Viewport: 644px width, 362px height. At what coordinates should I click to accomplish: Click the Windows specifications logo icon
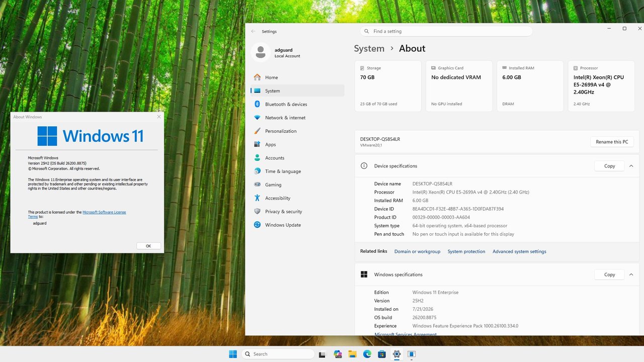(364, 275)
